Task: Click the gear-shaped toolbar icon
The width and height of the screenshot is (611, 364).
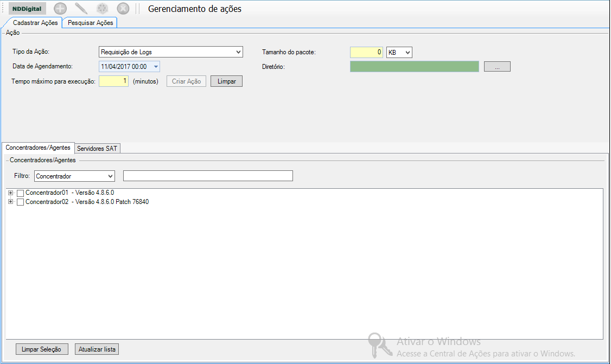Action: click(102, 9)
